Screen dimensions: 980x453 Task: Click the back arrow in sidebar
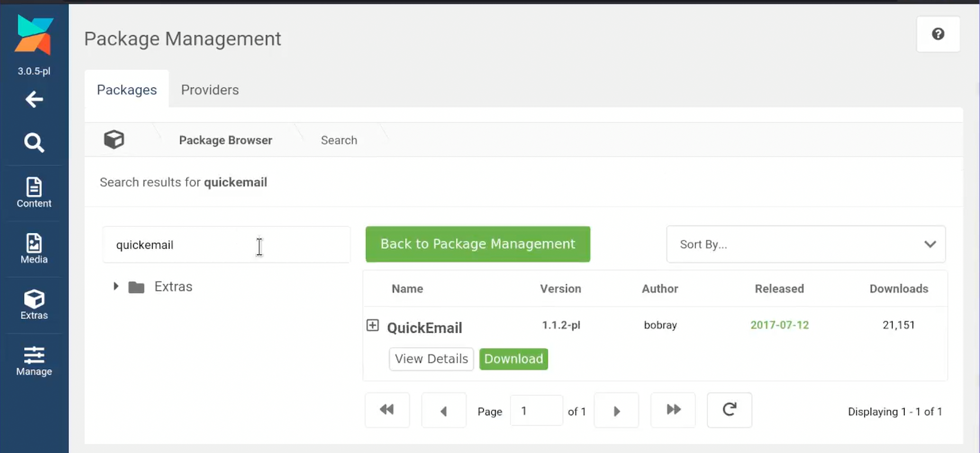coord(34,99)
